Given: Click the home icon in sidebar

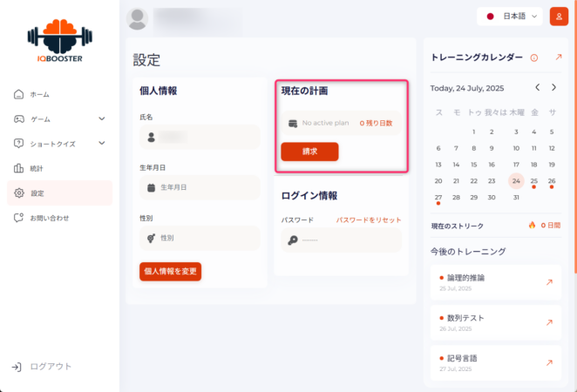Looking at the screenshot, I should (x=18, y=94).
